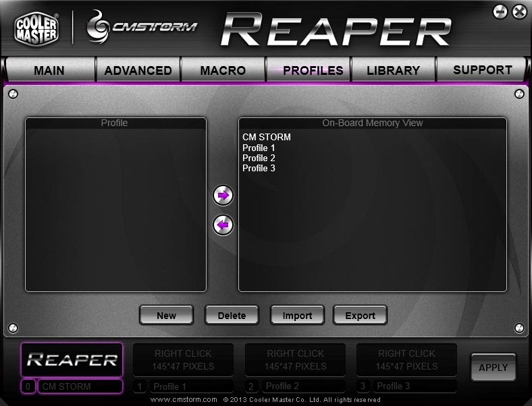Click the Profile 3 name field at bottom
The width and height of the screenshot is (532, 406).
tap(415, 386)
